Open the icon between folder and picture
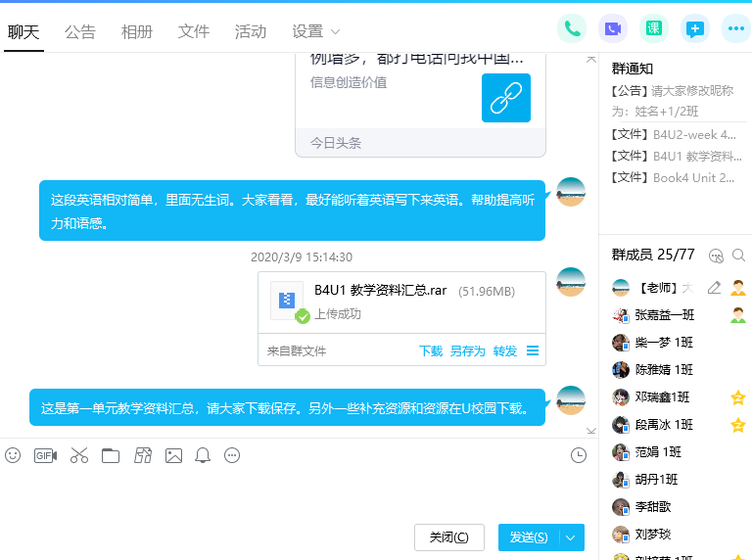Image resolution: width=752 pixels, height=560 pixels. point(142,455)
